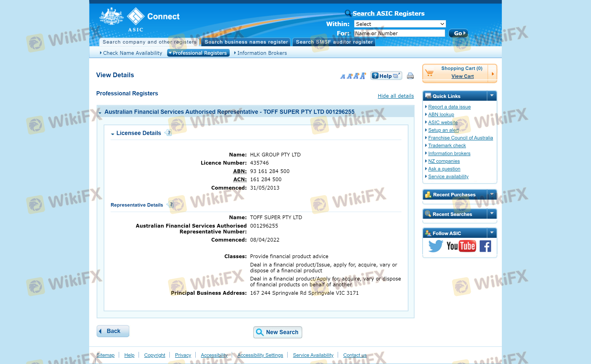Screen dimensions: 591x364
Task: Expand the Recent Searches panel
Action: (x=492, y=214)
